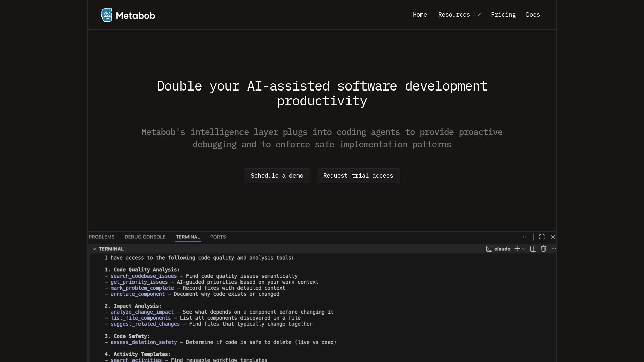Image resolution: width=644 pixels, height=362 pixels.
Task: Click Schedule a demo button
Action: (x=277, y=176)
